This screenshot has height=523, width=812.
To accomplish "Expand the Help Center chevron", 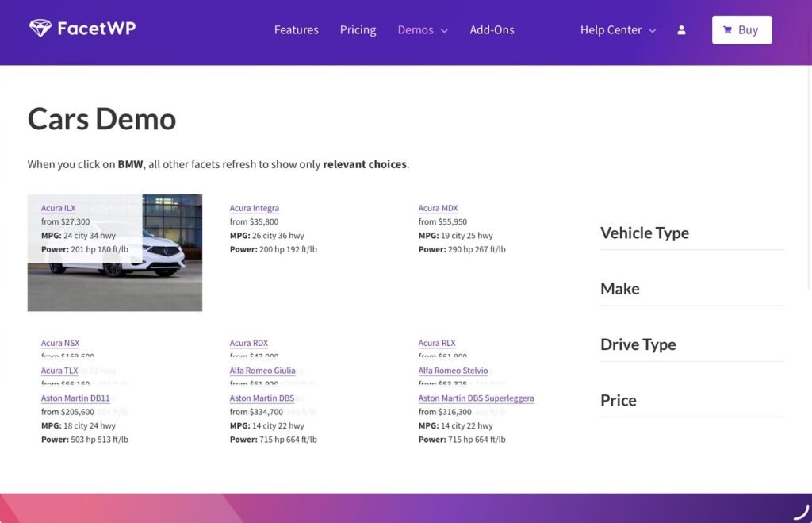I will tap(653, 31).
